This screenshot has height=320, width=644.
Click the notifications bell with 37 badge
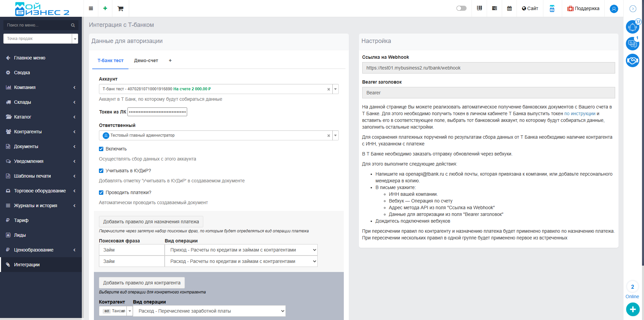coord(632,27)
